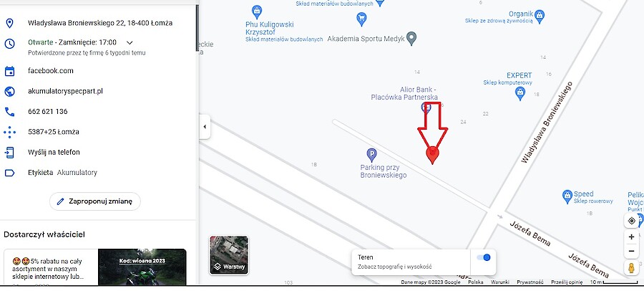644x291 pixels.
Task: Collapse the side panel with the arrow
Action: pyautogui.click(x=205, y=127)
